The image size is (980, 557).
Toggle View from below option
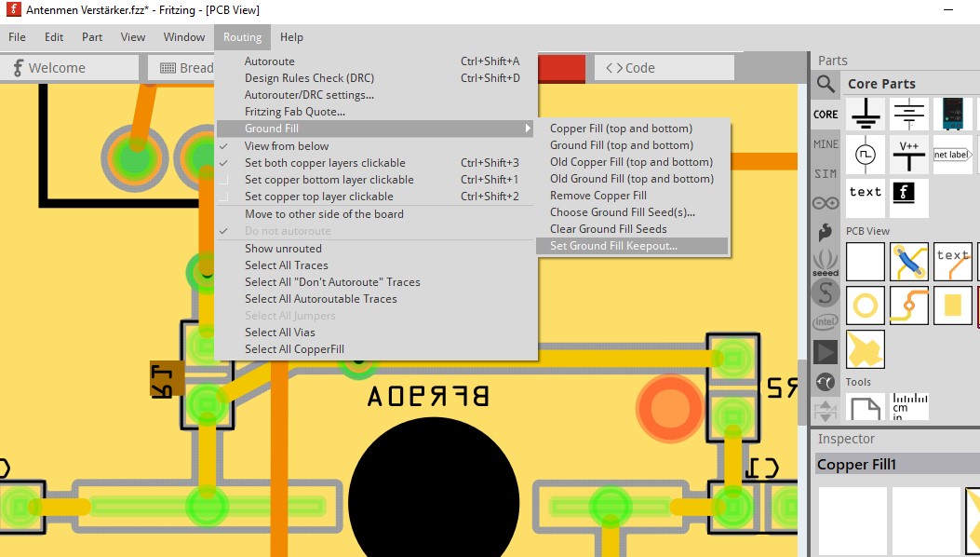[x=287, y=146]
